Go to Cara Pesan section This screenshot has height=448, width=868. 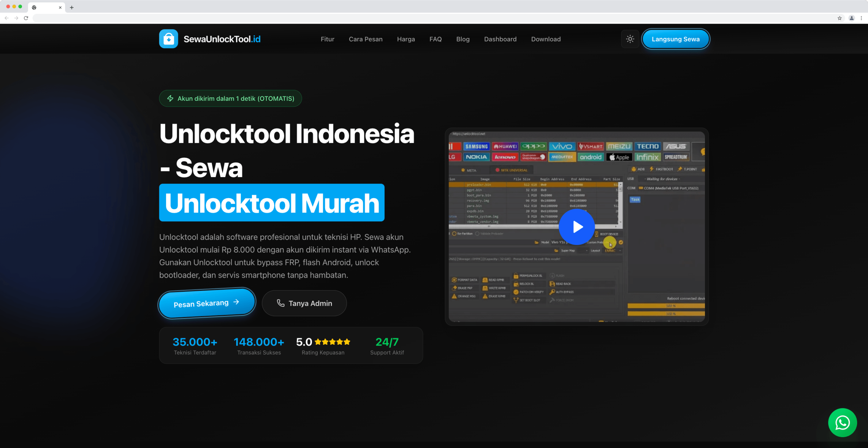coord(366,39)
